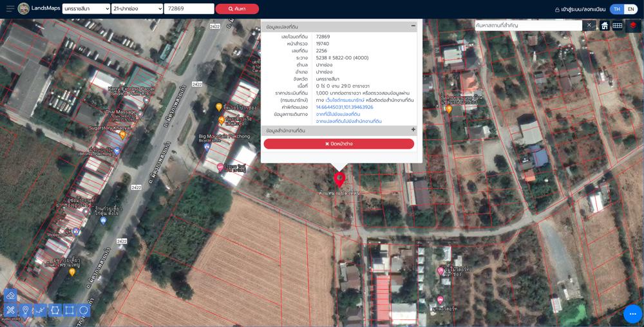The height and width of the screenshot is (327, 644).
Task: Expand the ข้อมูลสำนักงานที่ดิน section with plus
Action: [x=413, y=130]
